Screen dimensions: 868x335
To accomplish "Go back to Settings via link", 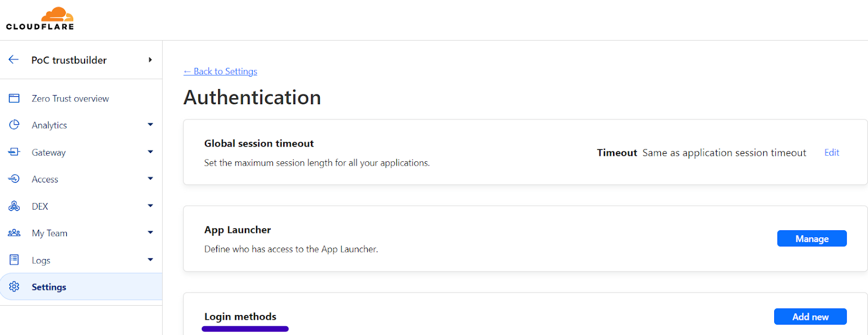I will pos(220,71).
